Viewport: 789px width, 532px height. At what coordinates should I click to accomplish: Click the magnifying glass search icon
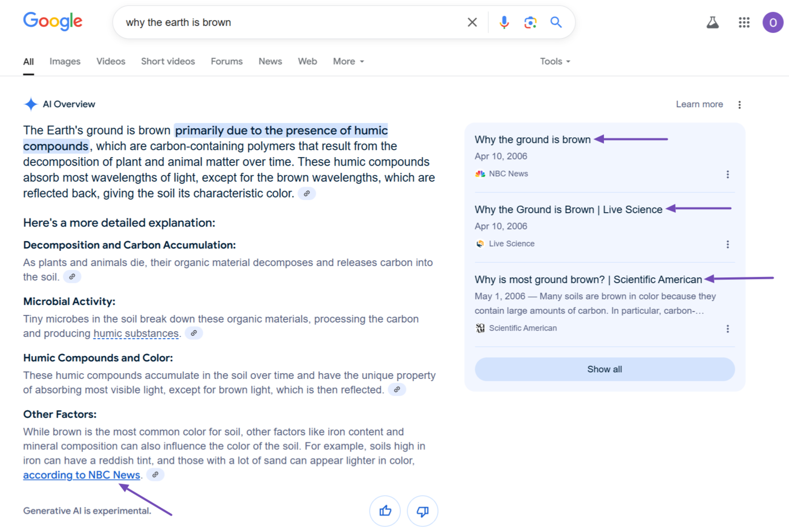click(556, 22)
